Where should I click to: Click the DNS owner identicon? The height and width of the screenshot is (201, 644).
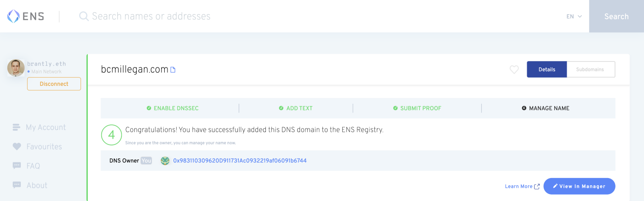[x=165, y=161]
